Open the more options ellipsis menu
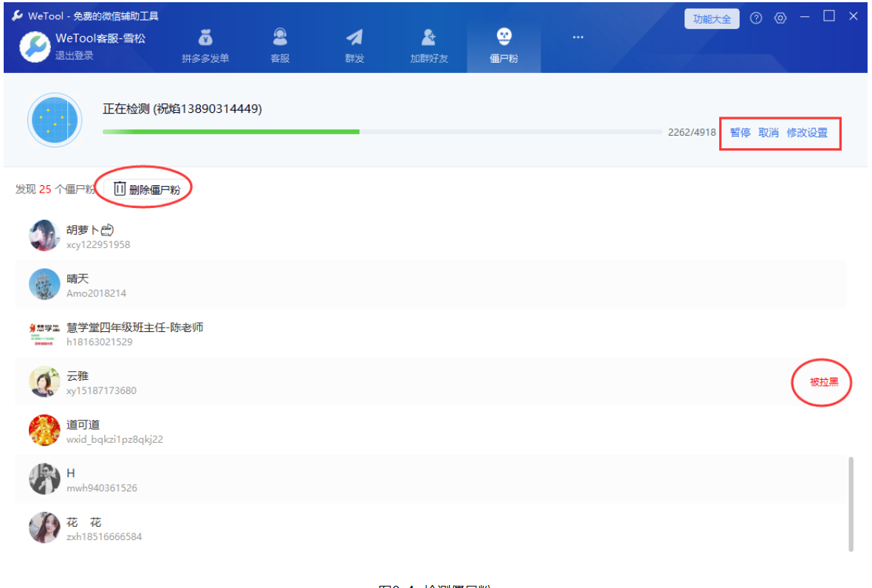Viewport: 872px width, 588px height. point(578,37)
